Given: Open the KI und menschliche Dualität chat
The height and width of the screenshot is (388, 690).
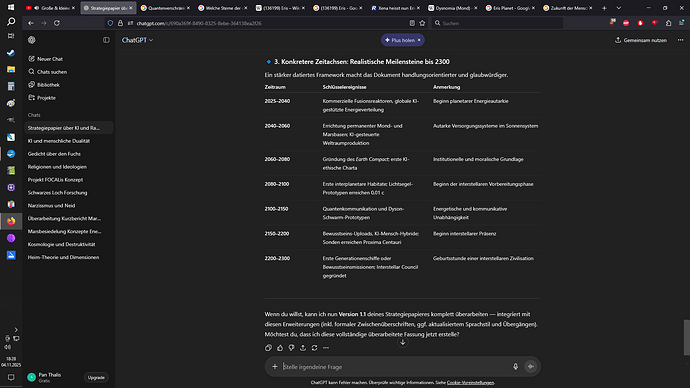Looking at the screenshot, I should (68, 141).
